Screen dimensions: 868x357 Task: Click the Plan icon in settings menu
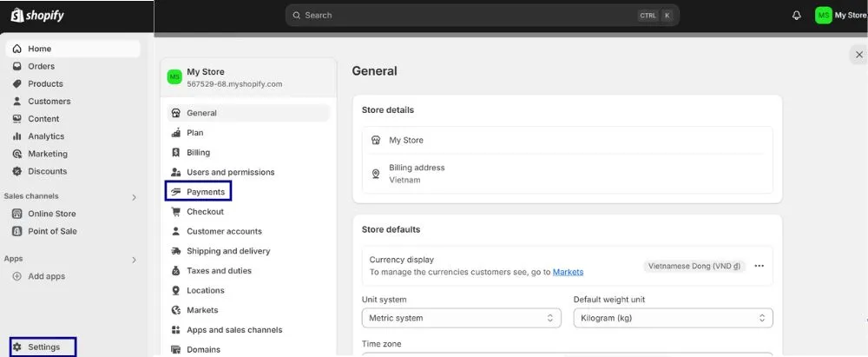(x=176, y=133)
